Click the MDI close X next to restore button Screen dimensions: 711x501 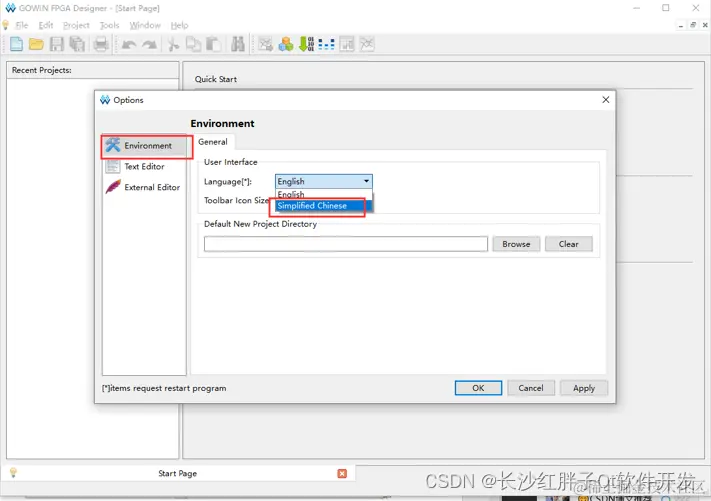[705, 25]
